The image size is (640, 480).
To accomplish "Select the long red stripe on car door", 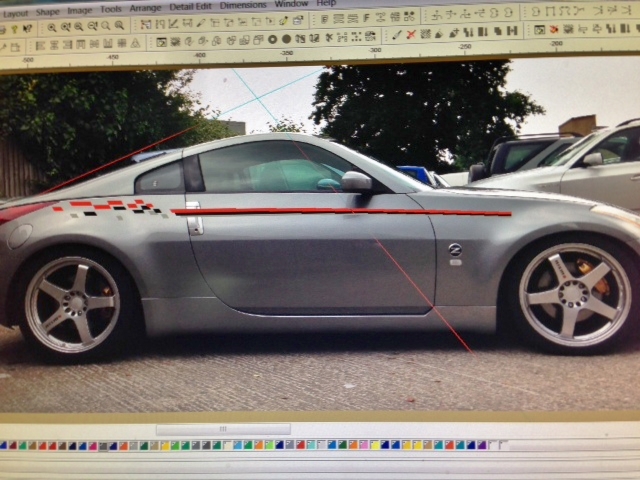I will click(x=341, y=211).
